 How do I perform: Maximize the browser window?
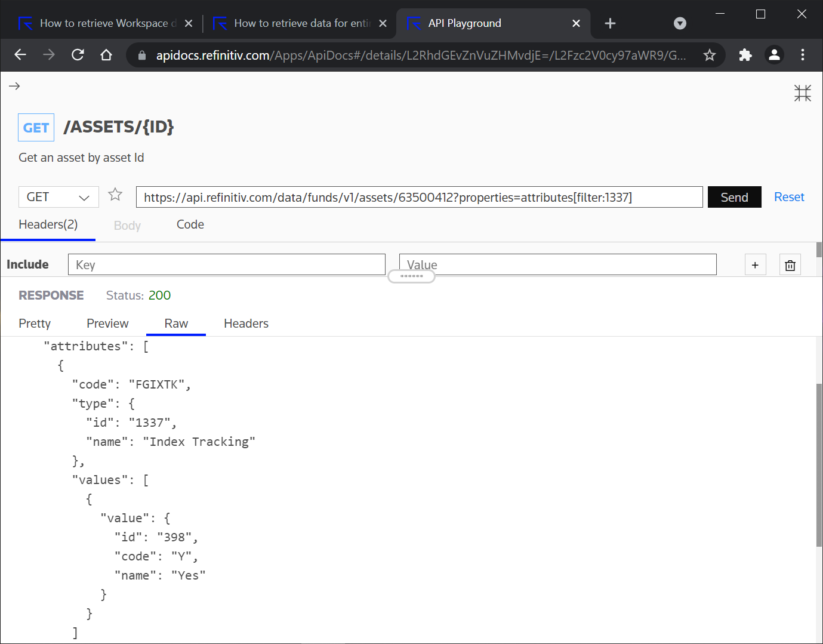pos(760,14)
